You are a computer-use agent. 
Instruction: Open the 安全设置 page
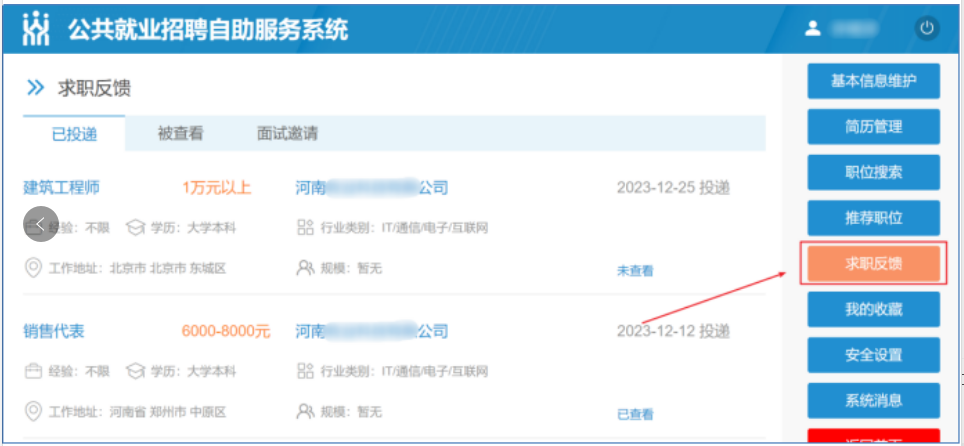(873, 355)
